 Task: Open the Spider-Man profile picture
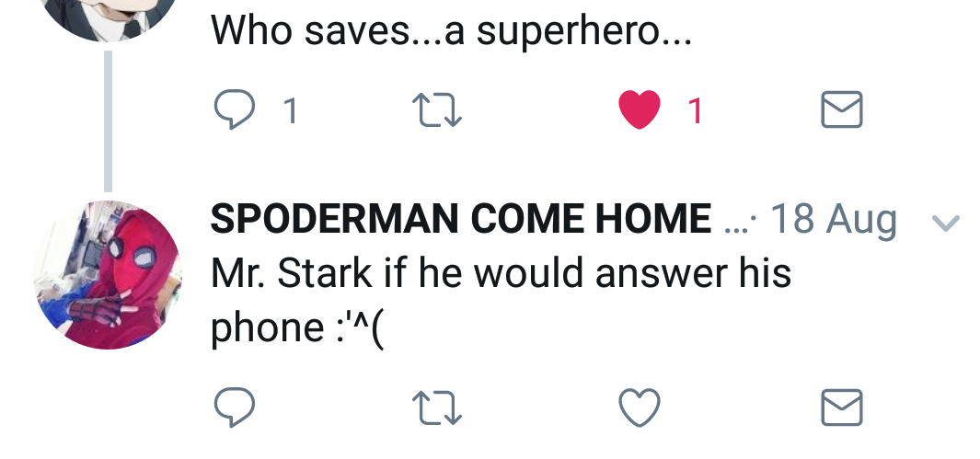point(109,275)
